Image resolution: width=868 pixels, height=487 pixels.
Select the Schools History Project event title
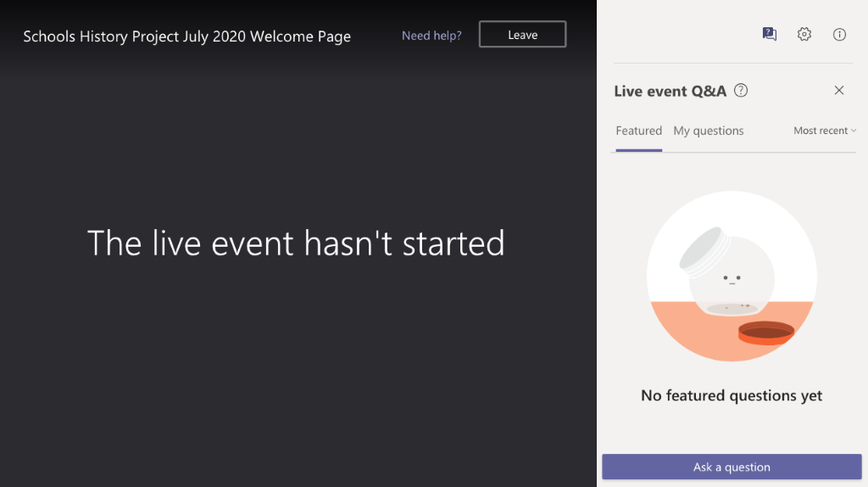187,36
